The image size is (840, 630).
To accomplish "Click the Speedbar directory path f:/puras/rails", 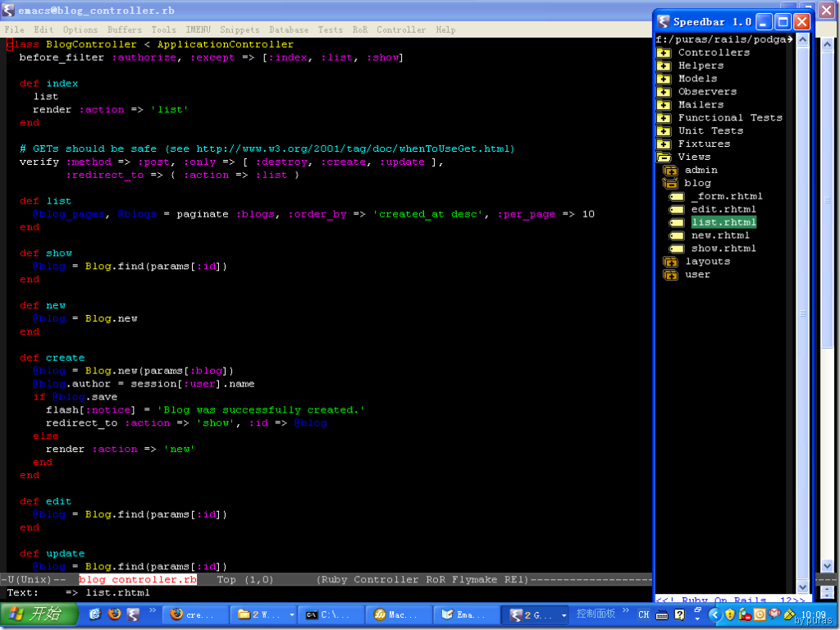I will pyautogui.click(x=724, y=39).
